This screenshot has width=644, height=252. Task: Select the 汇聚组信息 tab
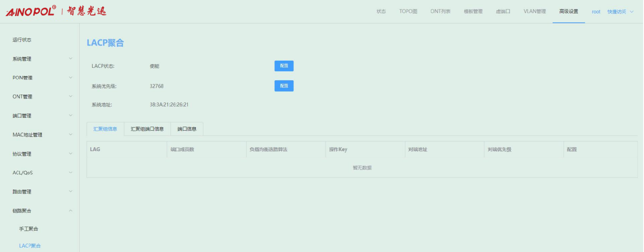[x=105, y=129]
